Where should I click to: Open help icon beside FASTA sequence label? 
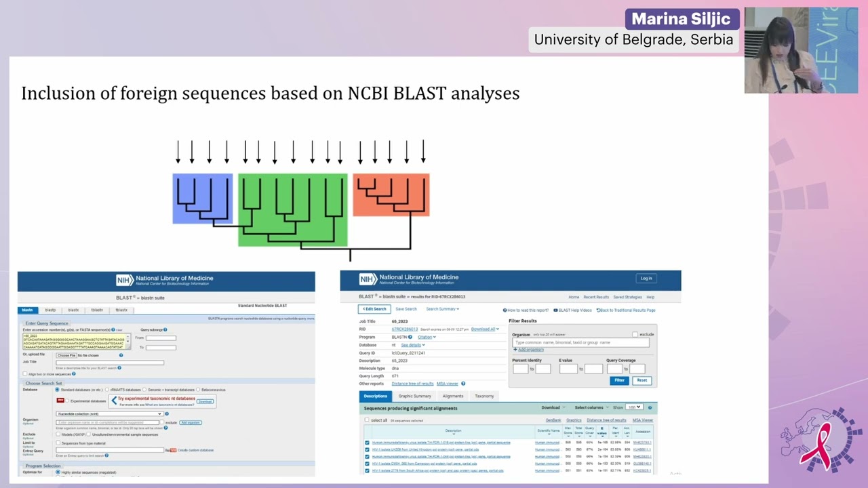tap(114, 330)
